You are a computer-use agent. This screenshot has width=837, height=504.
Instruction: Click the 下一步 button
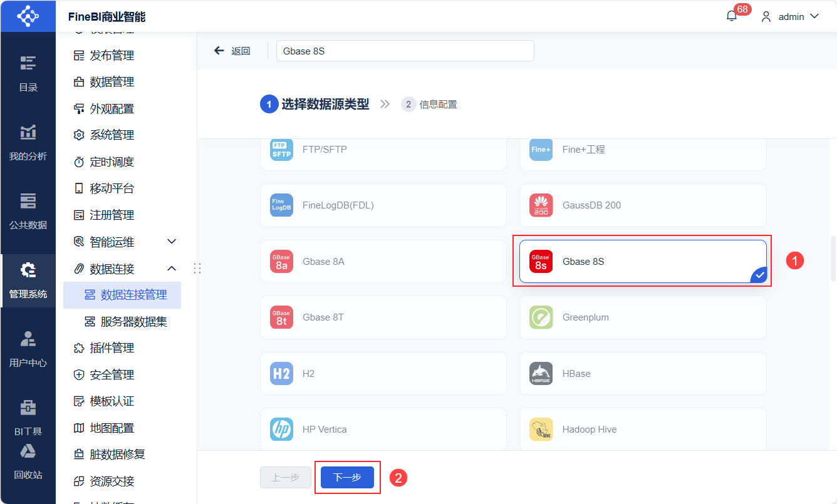point(347,477)
